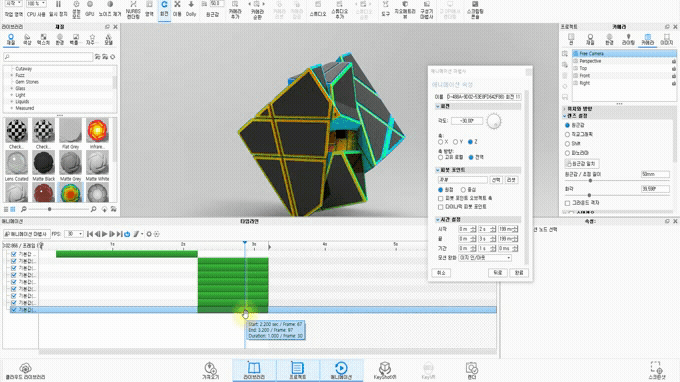The height and width of the screenshot is (382, 680).
Task: Click Finish button in animation wizard
Action: (x=519, y=273)
